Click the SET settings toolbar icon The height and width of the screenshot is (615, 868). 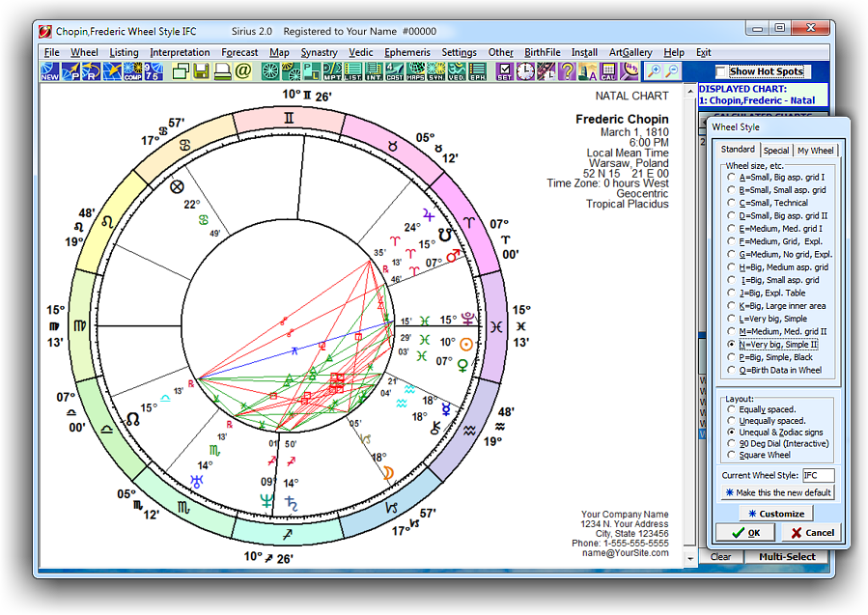(x=504, y=71)
